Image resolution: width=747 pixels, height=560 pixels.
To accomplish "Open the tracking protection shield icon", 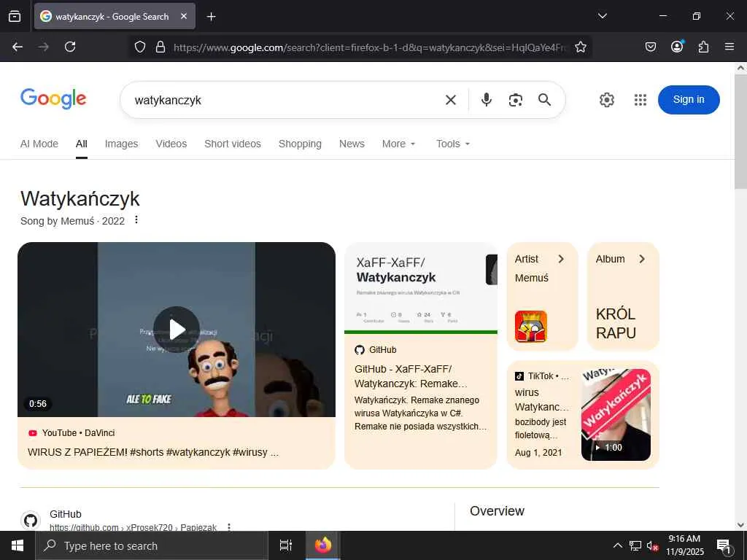I will 139,47.
